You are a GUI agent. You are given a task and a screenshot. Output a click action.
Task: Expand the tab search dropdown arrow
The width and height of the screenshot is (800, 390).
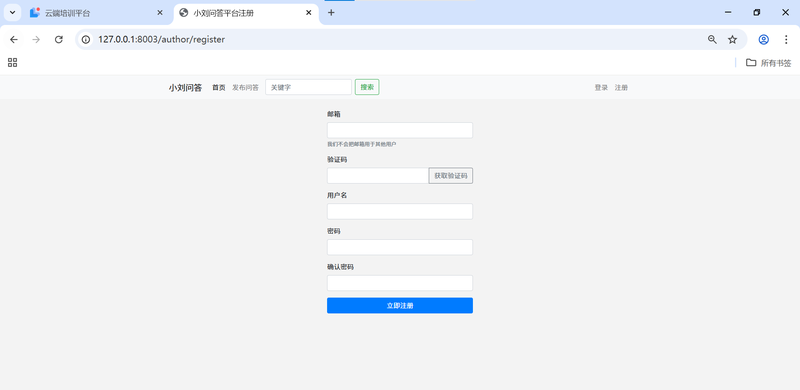pyautogui.click(x=12, y=13)
